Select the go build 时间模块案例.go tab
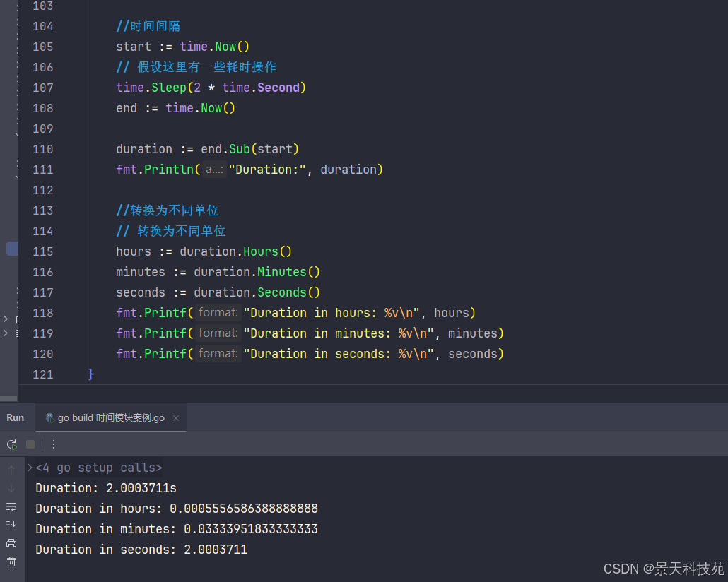The width and height of the screenshot is (728, 582). [111, 417]
